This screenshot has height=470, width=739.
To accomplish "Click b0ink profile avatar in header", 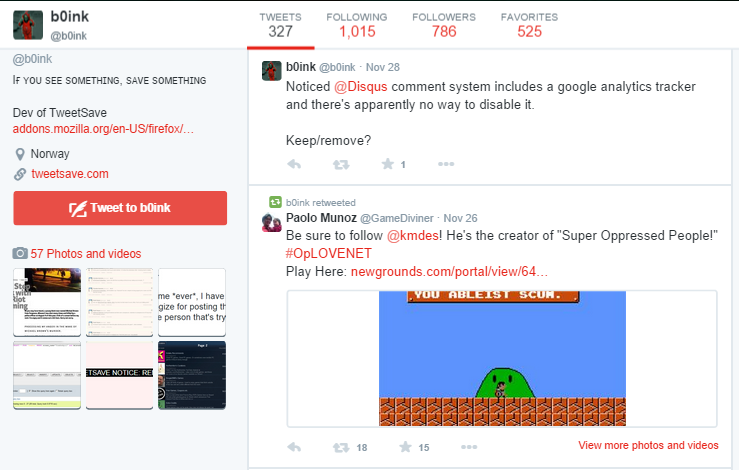I will (27, 24).
